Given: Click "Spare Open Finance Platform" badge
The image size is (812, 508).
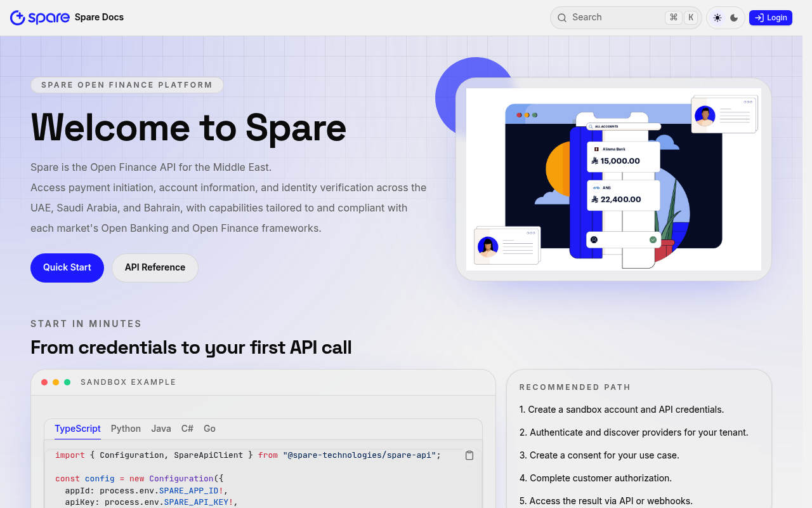Looking at the screenshot, I should coord(127,85).
